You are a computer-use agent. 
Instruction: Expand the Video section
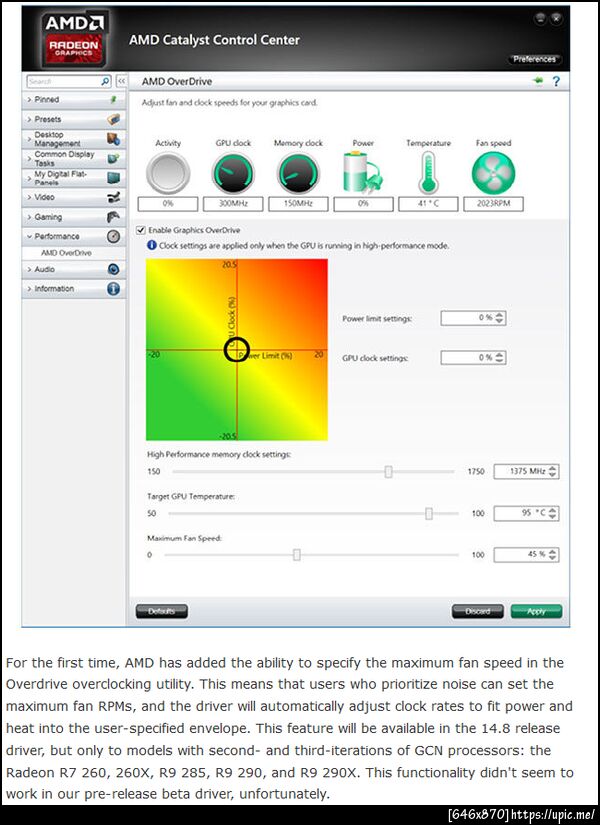pos(74,197)
